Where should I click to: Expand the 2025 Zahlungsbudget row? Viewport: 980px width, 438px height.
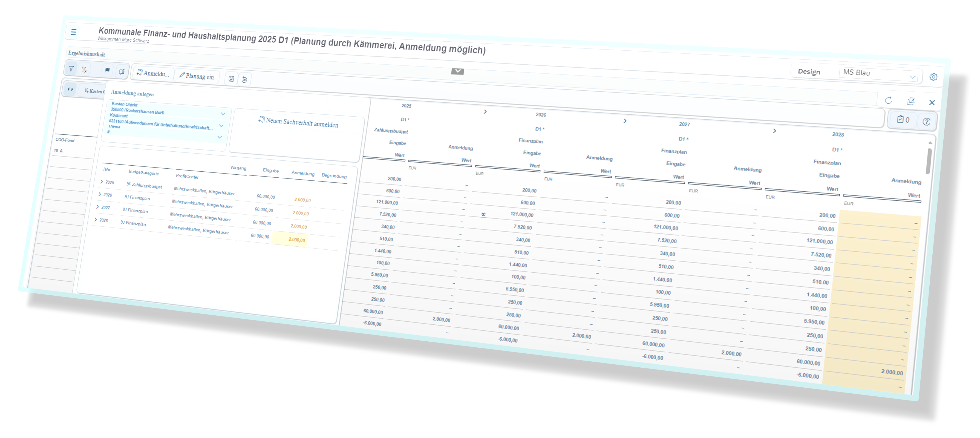(102, 181)
